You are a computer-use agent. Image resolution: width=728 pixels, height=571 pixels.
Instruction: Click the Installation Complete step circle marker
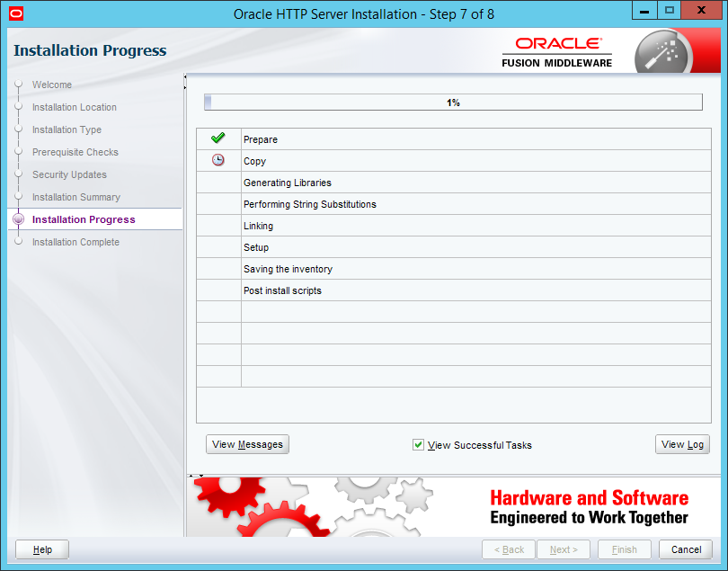[x=18, y=242]
